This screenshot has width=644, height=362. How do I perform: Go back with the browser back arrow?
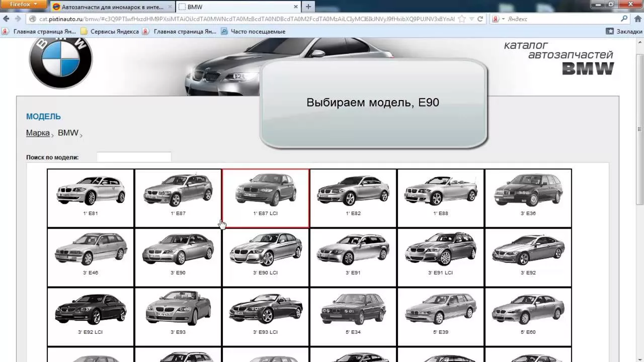(6, 19)
